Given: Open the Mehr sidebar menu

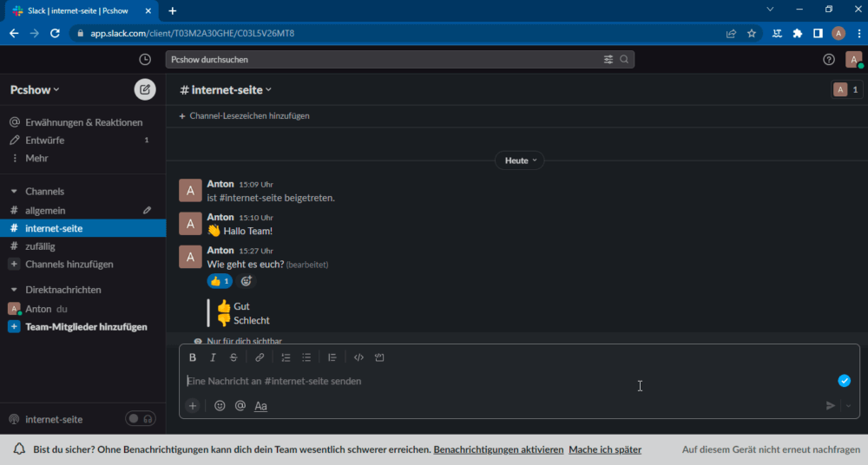Looking at the screenshot, I should pyautogui.click(x=83, y=158).
